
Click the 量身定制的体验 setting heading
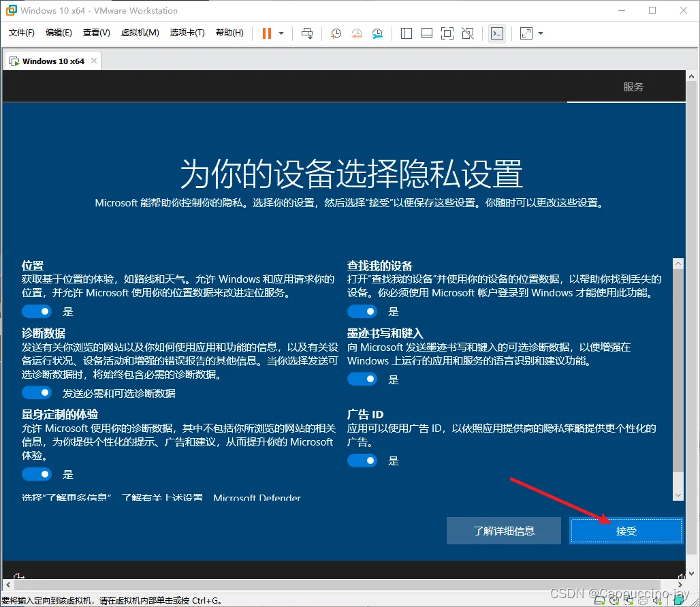pyautogui.click(x=60, y=414)
